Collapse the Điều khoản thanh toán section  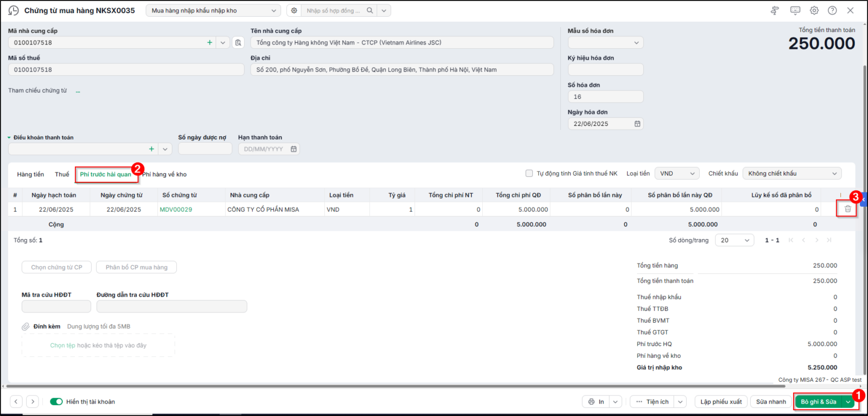(9, 138)
